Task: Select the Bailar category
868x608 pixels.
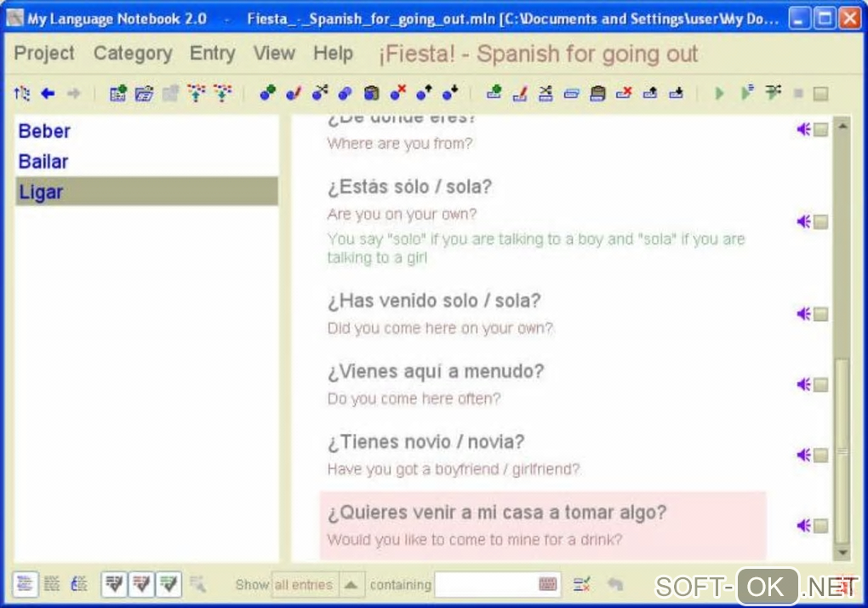Action: [x=146, y=162]
